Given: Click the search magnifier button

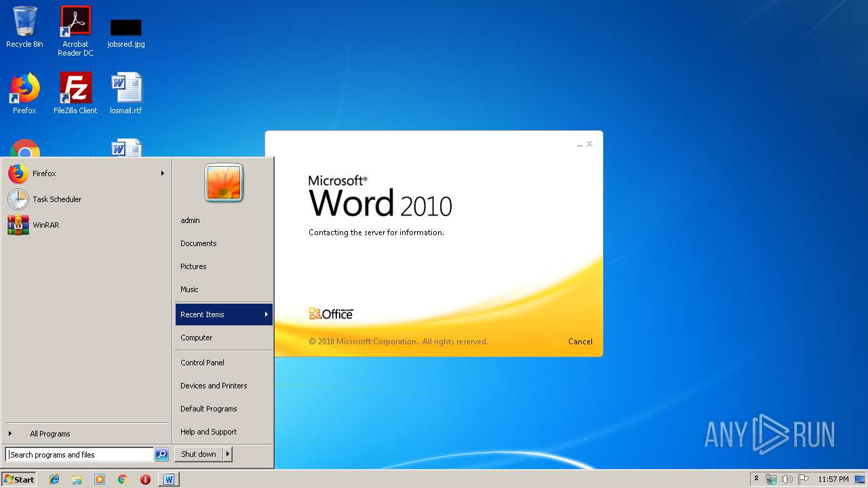Looking at the screenshot, I should point(161,455).
